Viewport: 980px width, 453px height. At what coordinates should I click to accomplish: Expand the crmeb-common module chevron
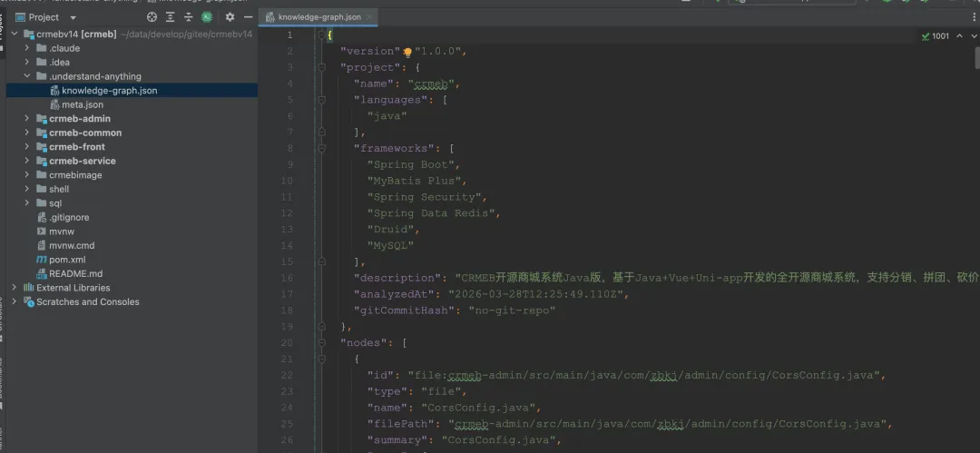point(27,133)
